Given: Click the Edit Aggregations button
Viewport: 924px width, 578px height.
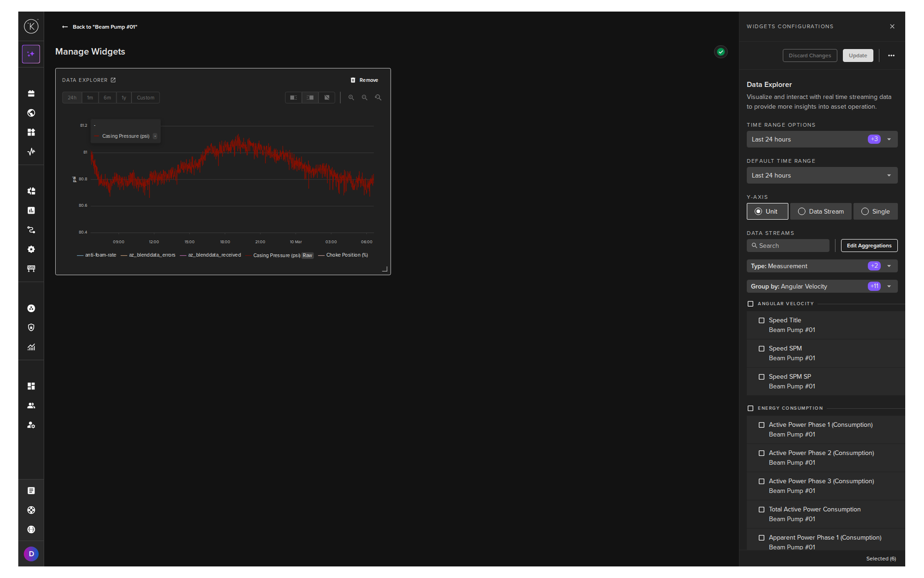Looking at the screenshot, I should [x=869, y=246].
